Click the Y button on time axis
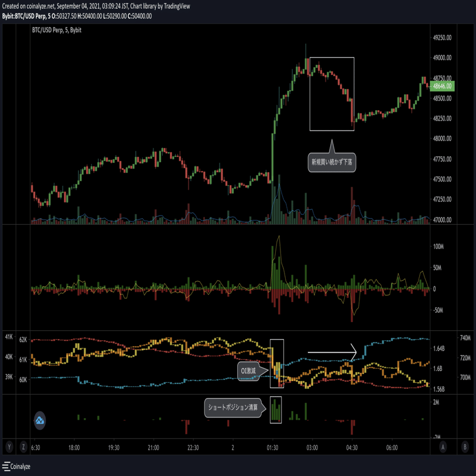Image resolution: width=476 pixels, height=476 pixels. (x=9, y=447)
